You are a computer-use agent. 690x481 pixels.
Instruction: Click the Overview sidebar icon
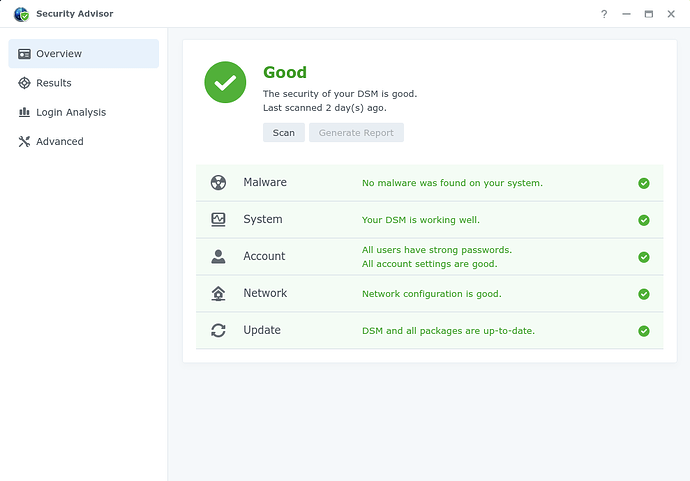point(24,54)
